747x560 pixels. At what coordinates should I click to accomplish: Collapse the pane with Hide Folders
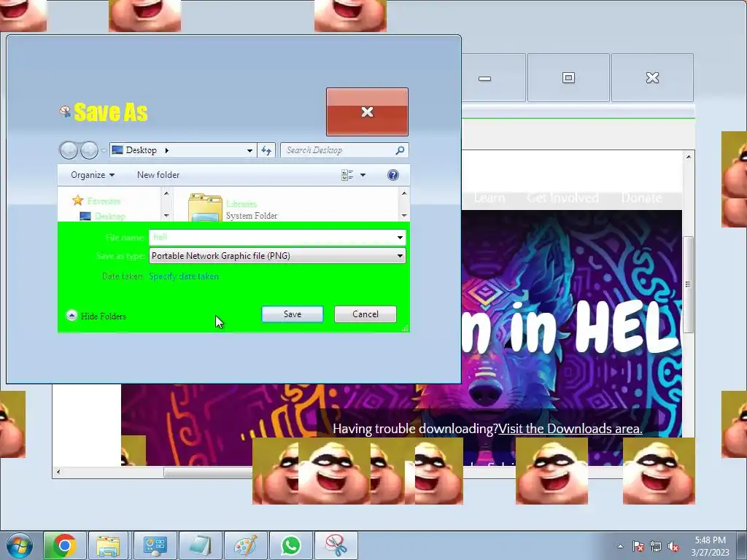pos(96,316)
